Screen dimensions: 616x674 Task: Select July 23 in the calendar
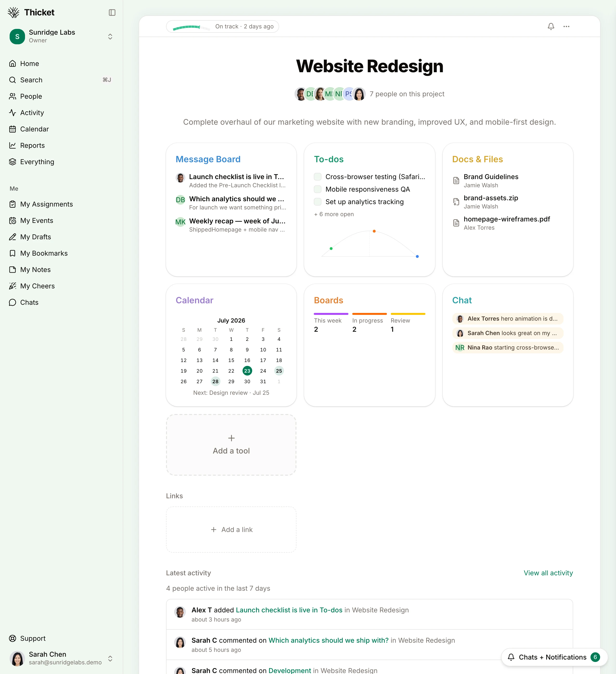pyautogui.click(x=247, y=371)
